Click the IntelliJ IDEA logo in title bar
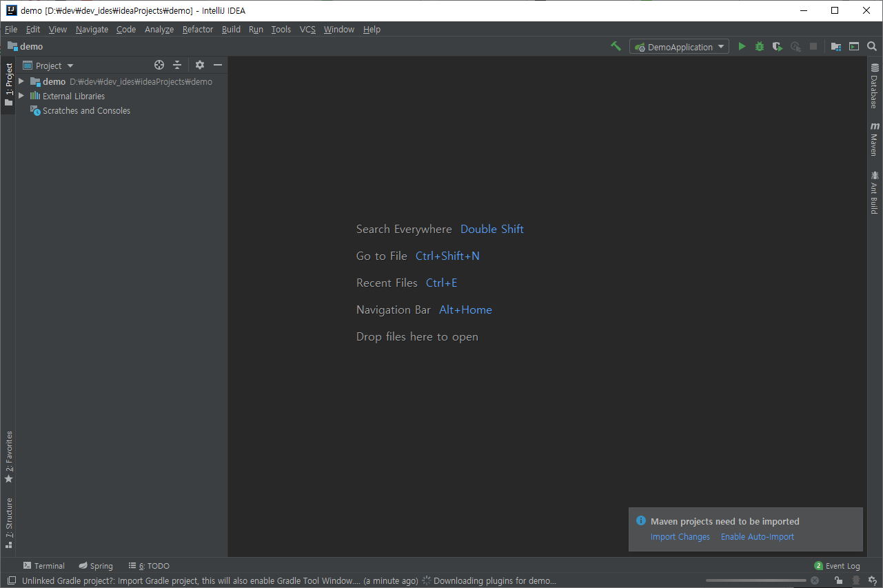Screen dimensions: 883x588 (x=11, y=10)
